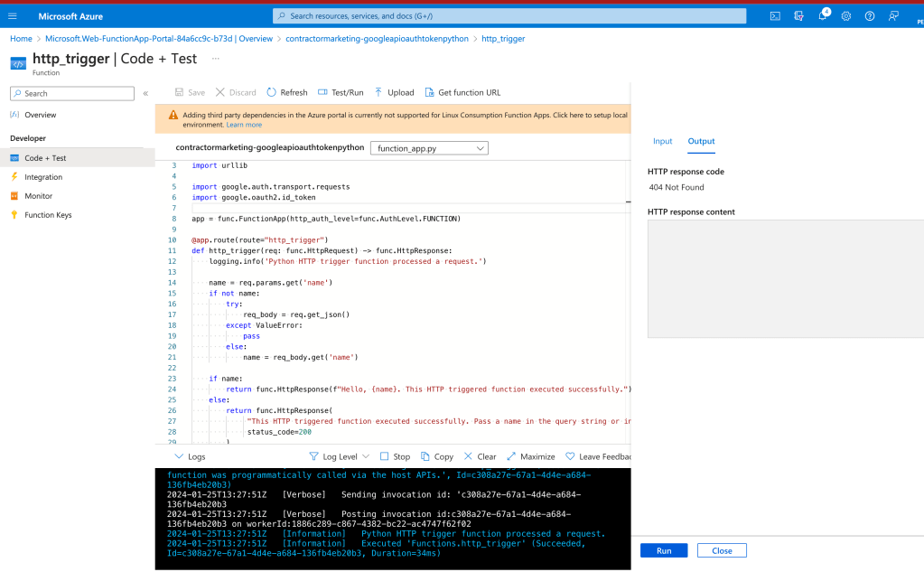Collapse the Logs section chevron
This screenshot has height=572, width=924.
[x=179, y=456]
